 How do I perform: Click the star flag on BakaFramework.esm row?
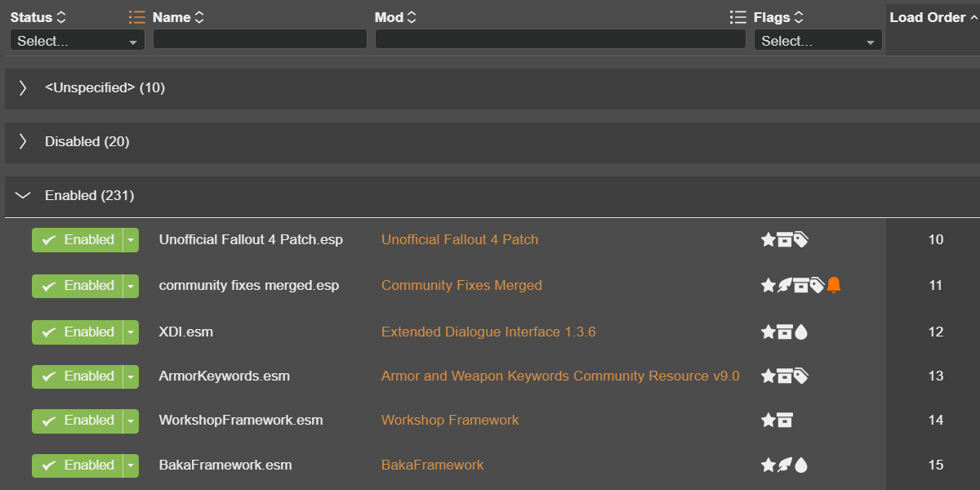point(768,465)
